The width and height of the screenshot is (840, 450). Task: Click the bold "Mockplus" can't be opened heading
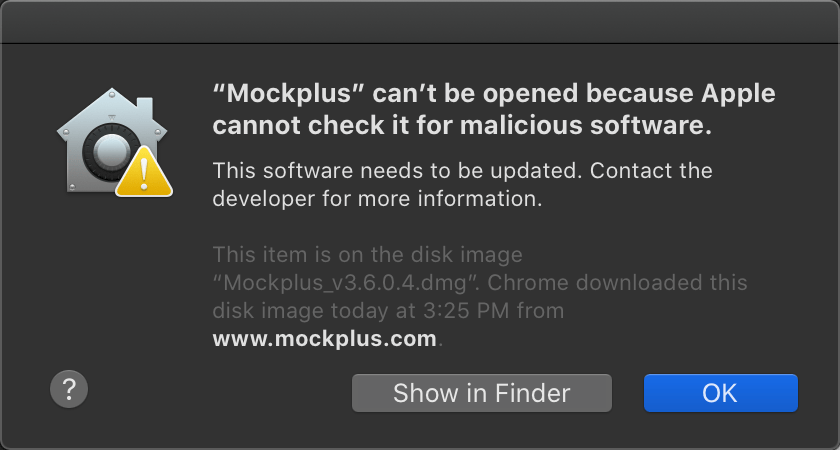click(x=494, y=110)
